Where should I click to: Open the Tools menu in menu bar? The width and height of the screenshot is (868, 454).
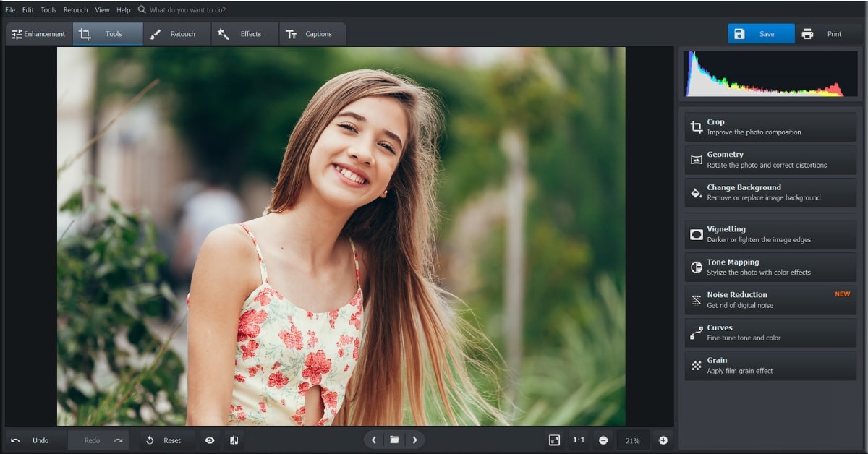pyautogui.click(x=48, y=10)
